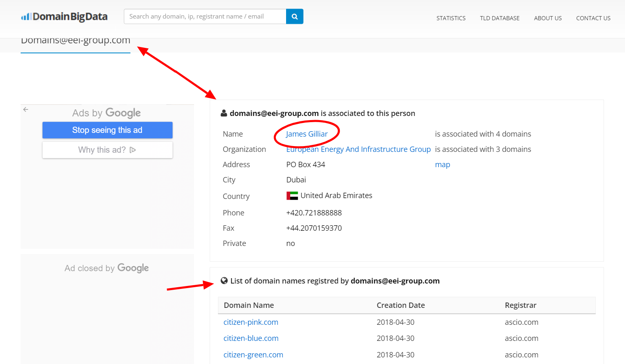Click the Creation Date column header
Screen dimensions: 625x364
[x=400, y=305]
